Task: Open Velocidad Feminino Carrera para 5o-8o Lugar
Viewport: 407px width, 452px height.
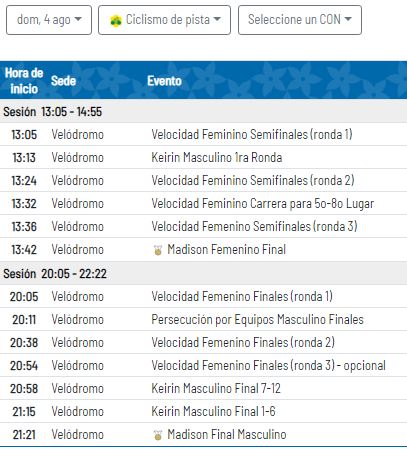Action: tap(263, 204)
